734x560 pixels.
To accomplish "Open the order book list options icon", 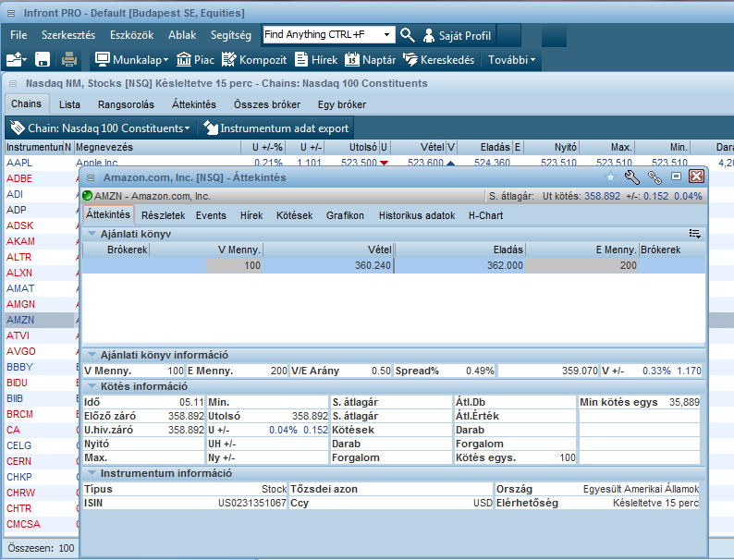I will click(x=694, y=234).
